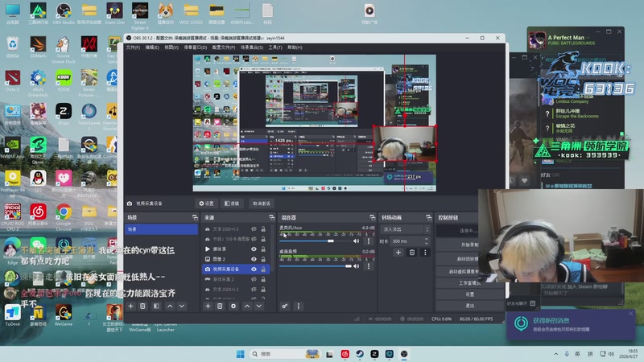
Task: Pop out the 来源 dock
Action: (x=271, y=217)
